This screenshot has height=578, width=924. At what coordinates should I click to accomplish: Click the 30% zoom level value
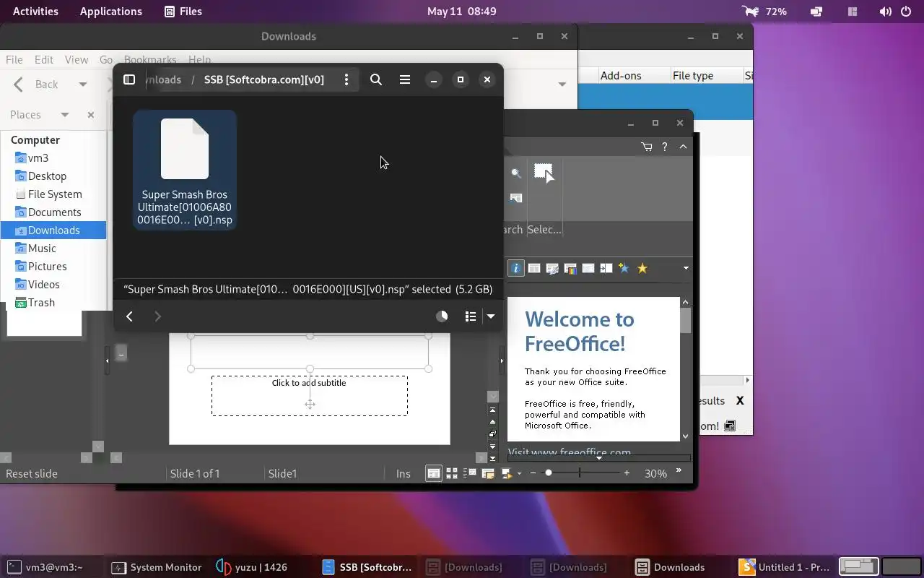click(655, 473)
